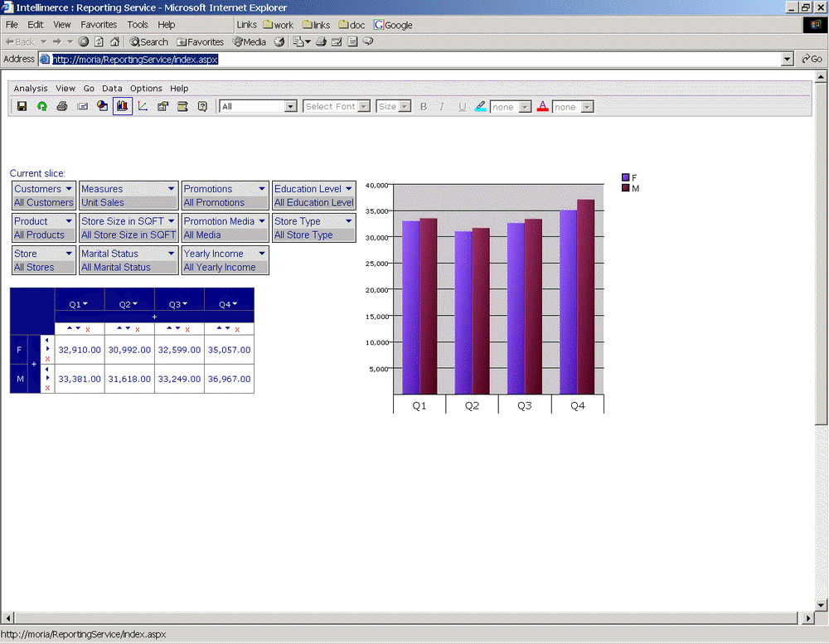Click the Media button in the browser toolbar
829x644 pixels.
click(250, 41)
